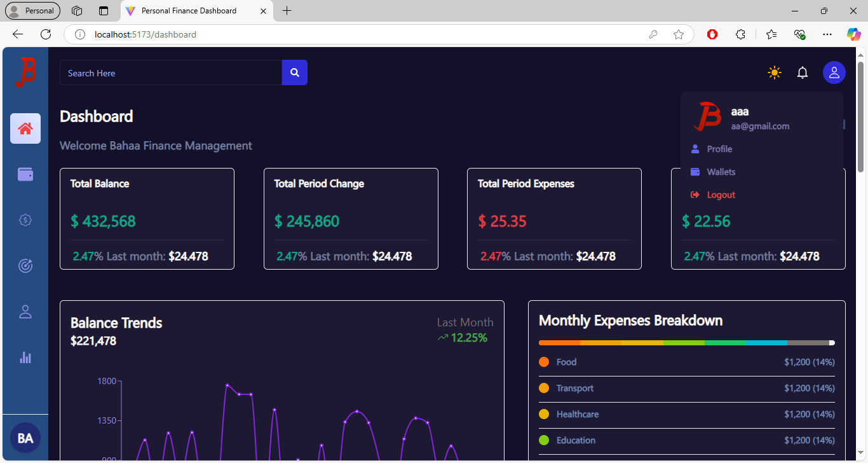Click the orange Food color dot

544,362
